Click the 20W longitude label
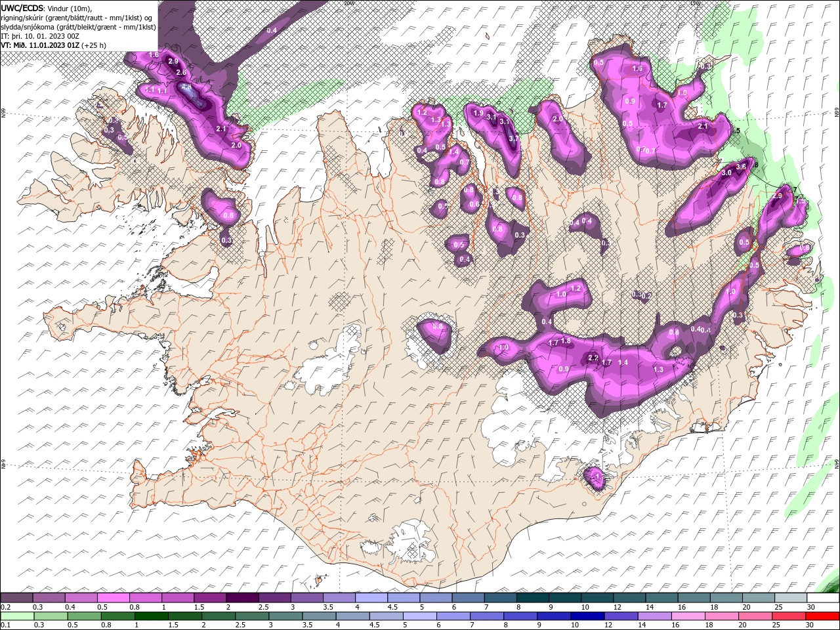 (x=348, y=3)
